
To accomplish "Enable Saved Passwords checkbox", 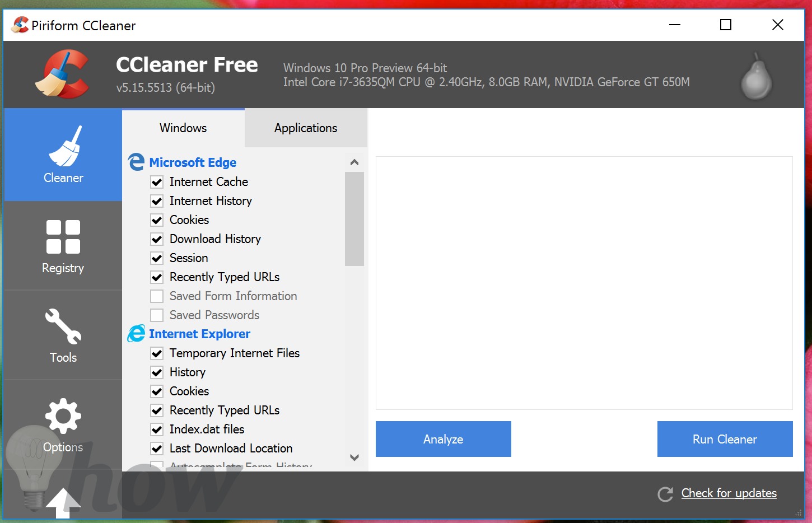I will click(x=157, y=315).
